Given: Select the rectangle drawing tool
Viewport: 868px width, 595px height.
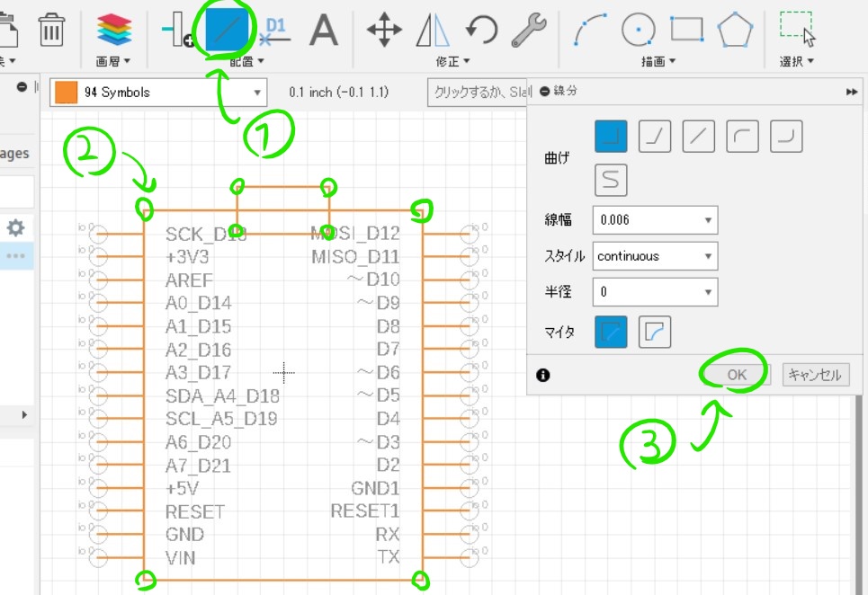Looking at the screenshot, I should tap(687, 29).
